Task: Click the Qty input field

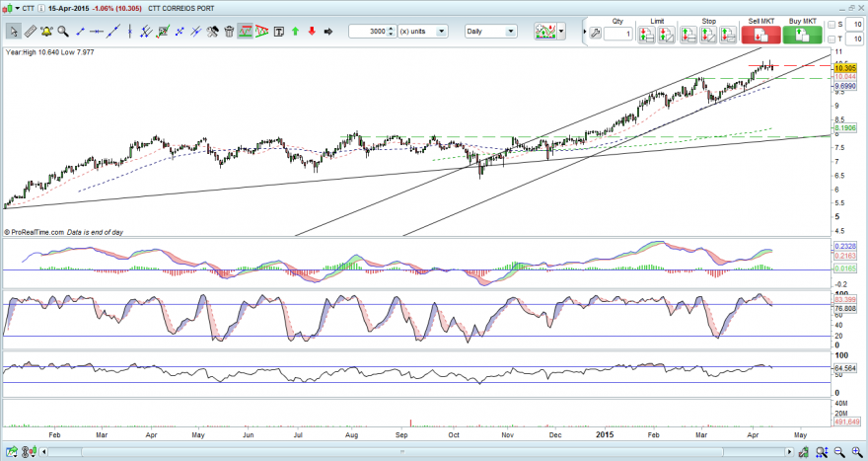Action: coord(617,35)
